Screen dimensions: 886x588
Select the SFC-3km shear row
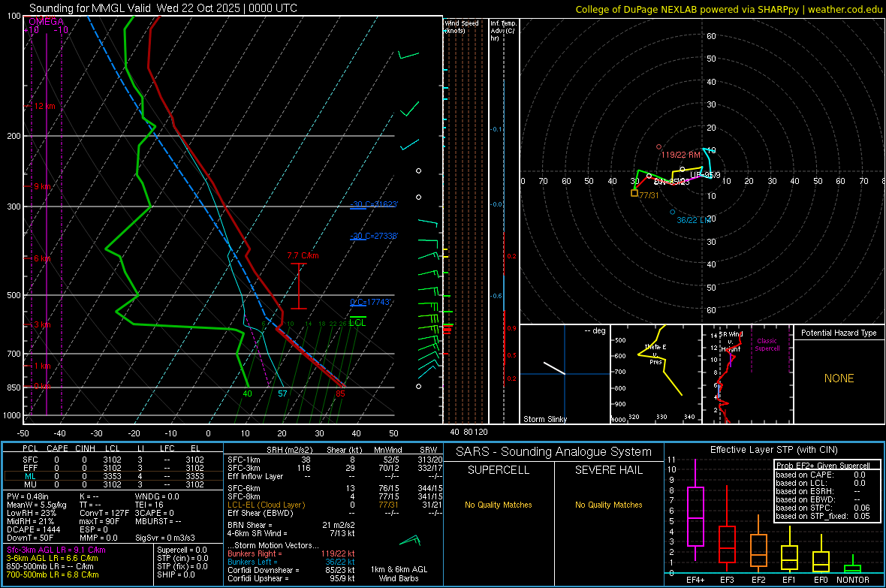tap(335, 468)
